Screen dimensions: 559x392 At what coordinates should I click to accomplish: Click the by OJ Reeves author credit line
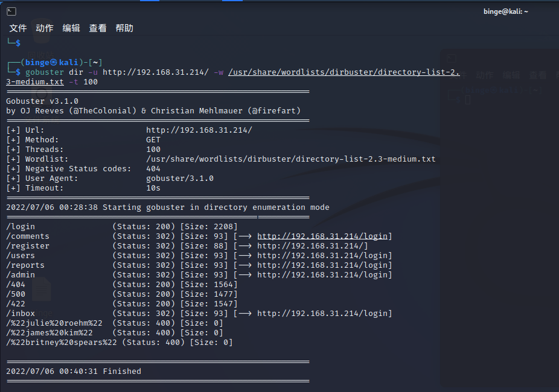click(x=153, y=111)
